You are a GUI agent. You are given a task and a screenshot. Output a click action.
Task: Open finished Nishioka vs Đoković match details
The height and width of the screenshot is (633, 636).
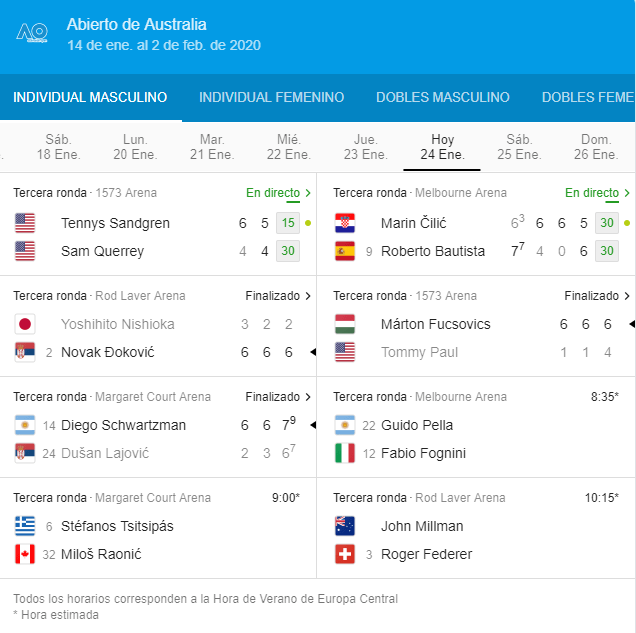tap(278, 296)
